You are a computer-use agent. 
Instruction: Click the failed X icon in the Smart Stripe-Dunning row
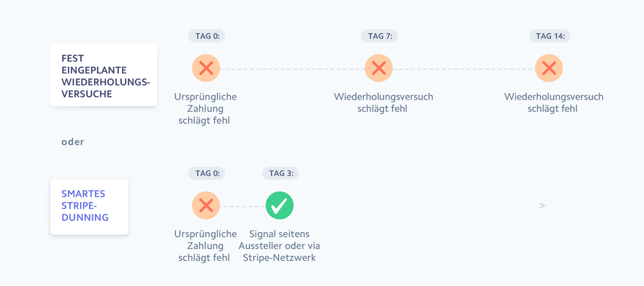[206, 206]
